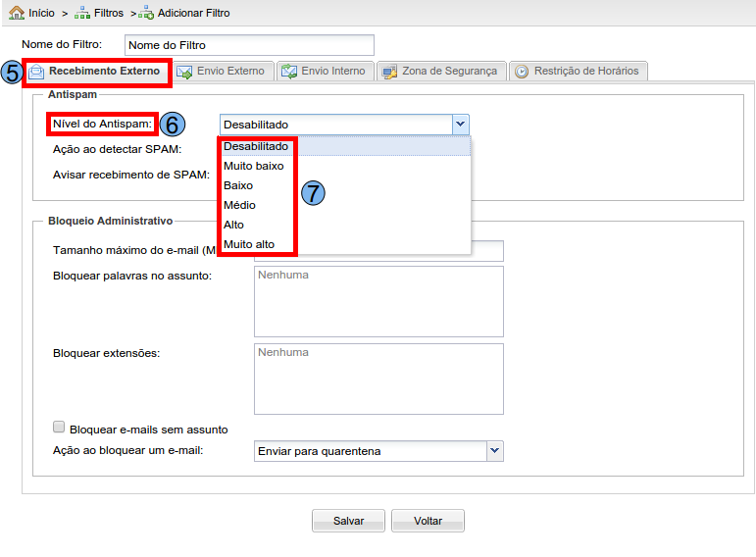
Task: Focus the Bloquear extensões text area
Action: tap(378, 379)
